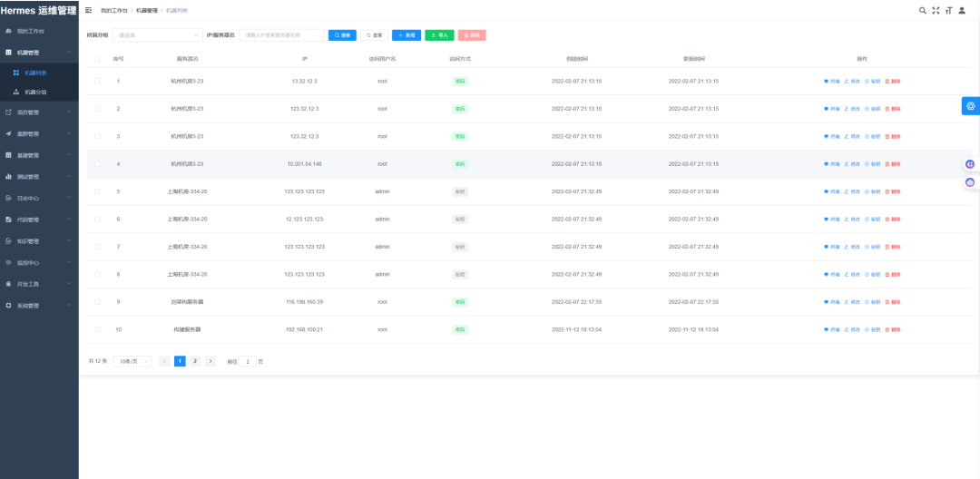
Task: Focus the IP/服务器名 search input
Action: pyautogui.click(x=282, y=35)
